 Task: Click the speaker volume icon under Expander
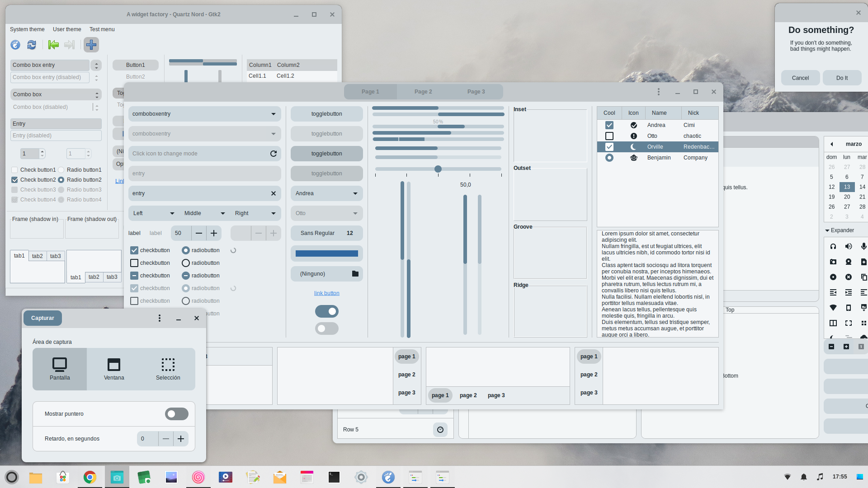pyautogui.click(x=849, y=246)
